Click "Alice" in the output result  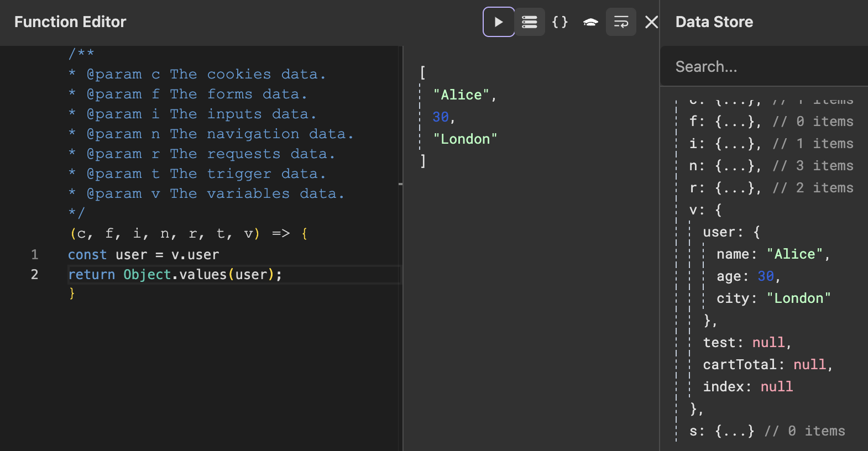[461, 95]
